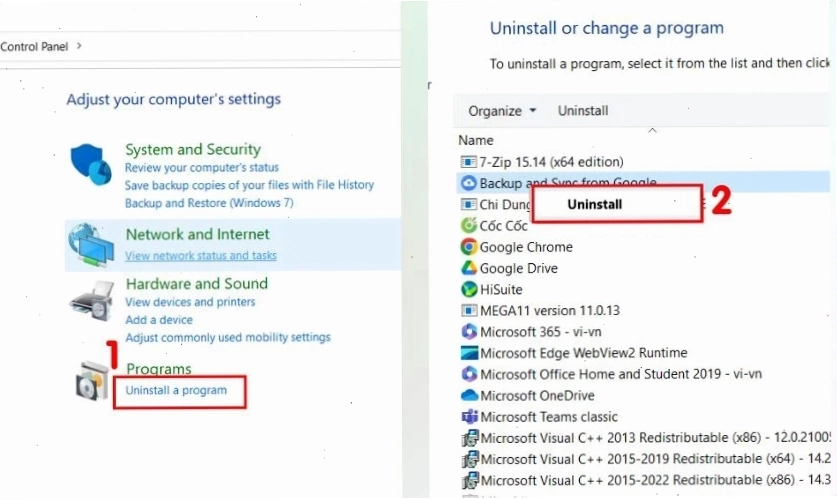Screen dimensions: 837x500
Task: Select the Microsoft Teams classic entry
Action: point(549,417)
